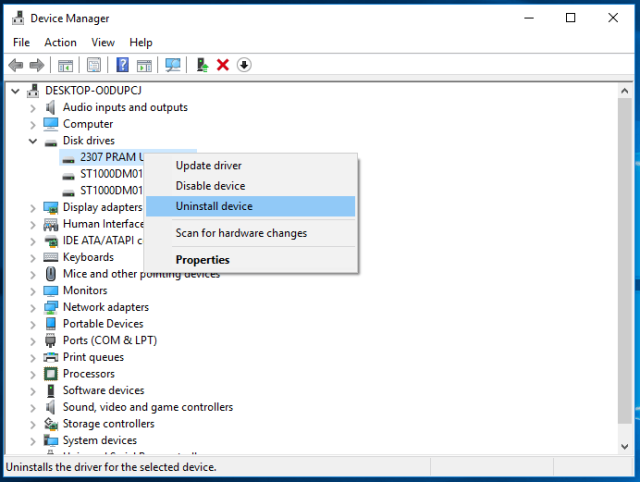
Task: Click the down-arrow circle toolbar icon
Action: point(243,65)
